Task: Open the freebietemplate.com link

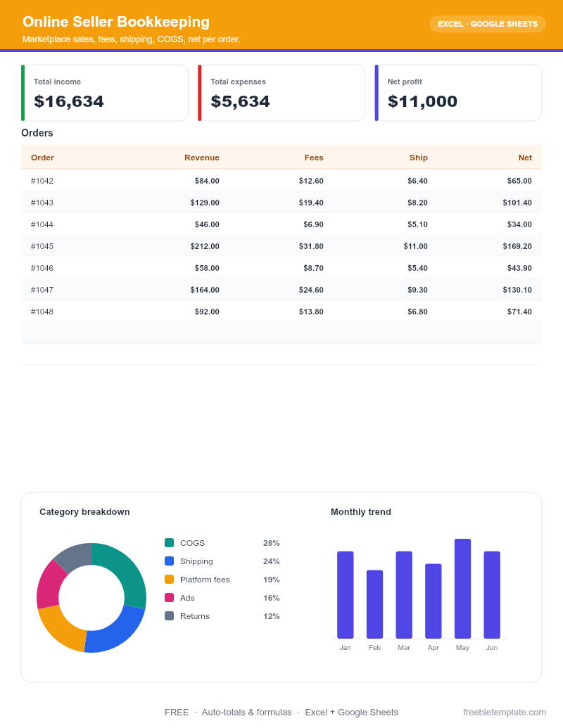Action: click(504, 713)
